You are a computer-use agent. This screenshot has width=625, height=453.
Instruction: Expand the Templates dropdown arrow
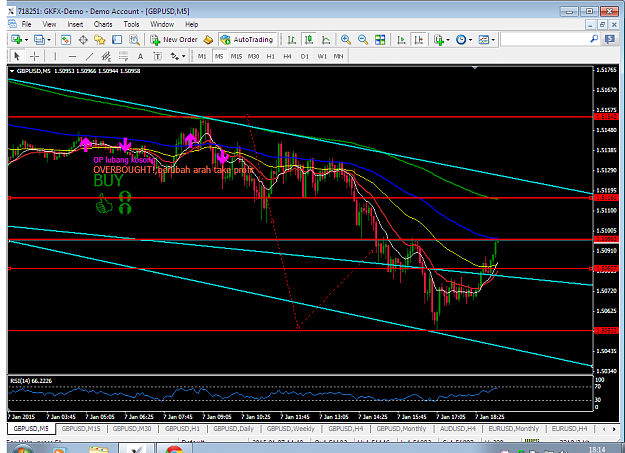pyautogui.click(x=493, y=39)
